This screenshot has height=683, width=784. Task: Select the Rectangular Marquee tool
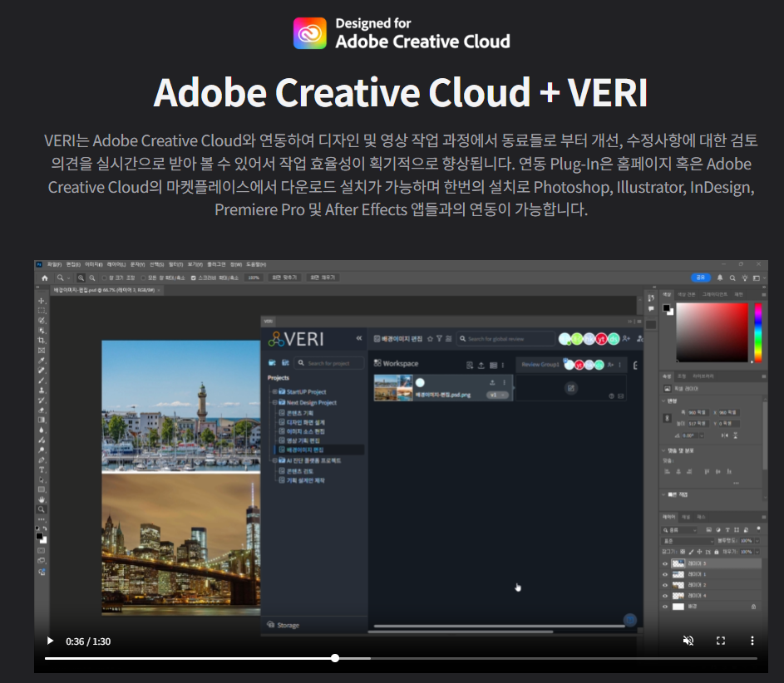point(42,311)
